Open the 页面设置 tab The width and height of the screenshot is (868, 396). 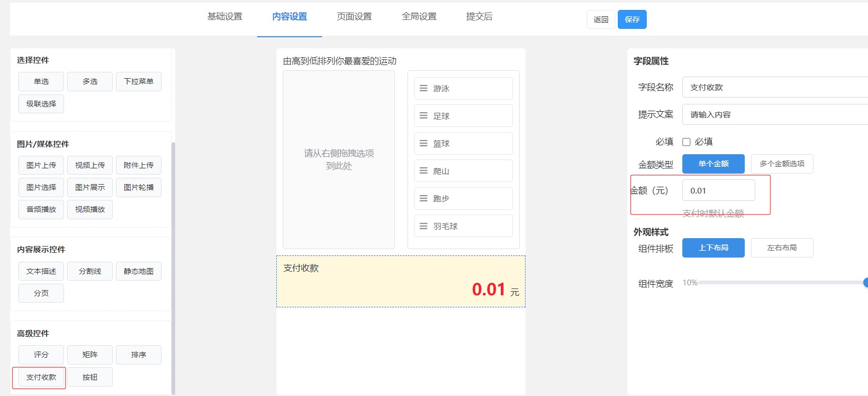354,17
